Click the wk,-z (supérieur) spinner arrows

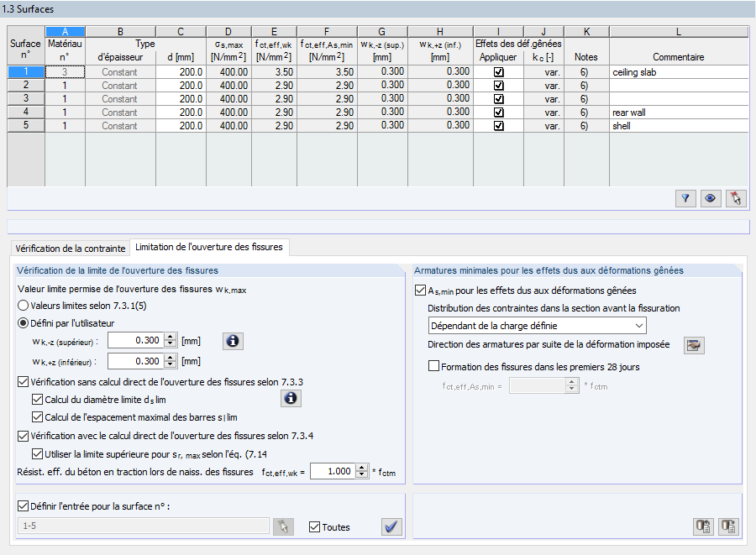pos(171,341)
